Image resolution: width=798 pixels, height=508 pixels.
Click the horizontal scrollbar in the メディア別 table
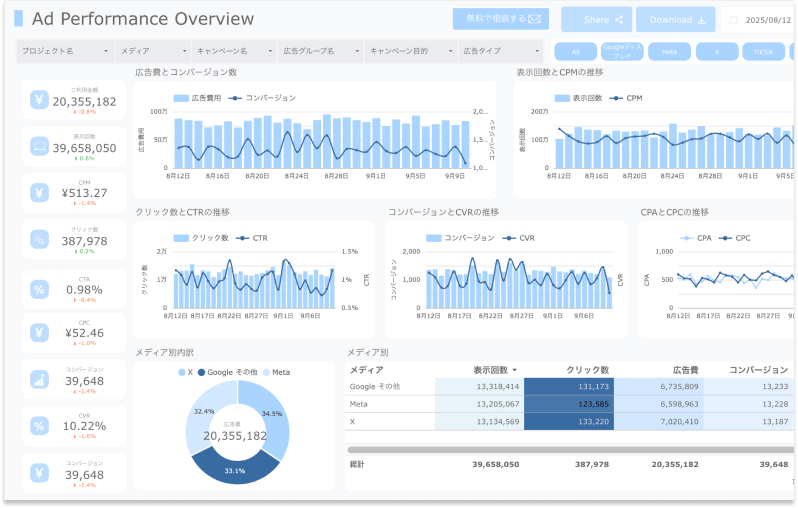click(560, 450)
